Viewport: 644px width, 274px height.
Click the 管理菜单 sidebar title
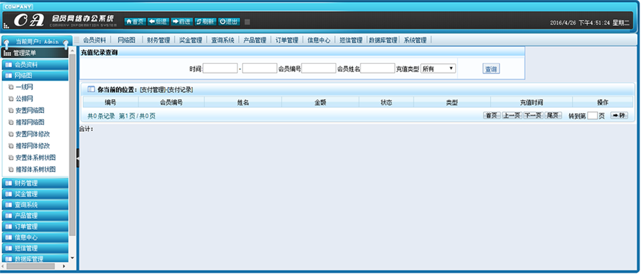tap(25, 53)
